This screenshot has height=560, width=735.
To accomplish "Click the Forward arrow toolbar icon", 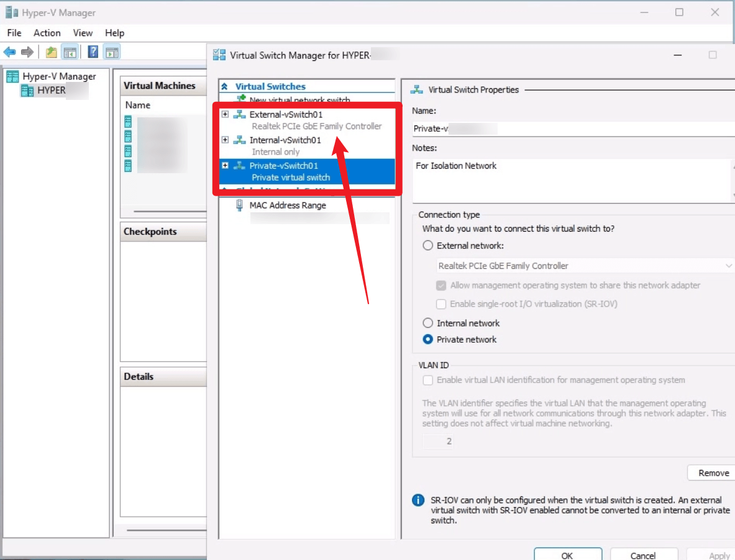I will pyautogui.click(x=27, y=52).
